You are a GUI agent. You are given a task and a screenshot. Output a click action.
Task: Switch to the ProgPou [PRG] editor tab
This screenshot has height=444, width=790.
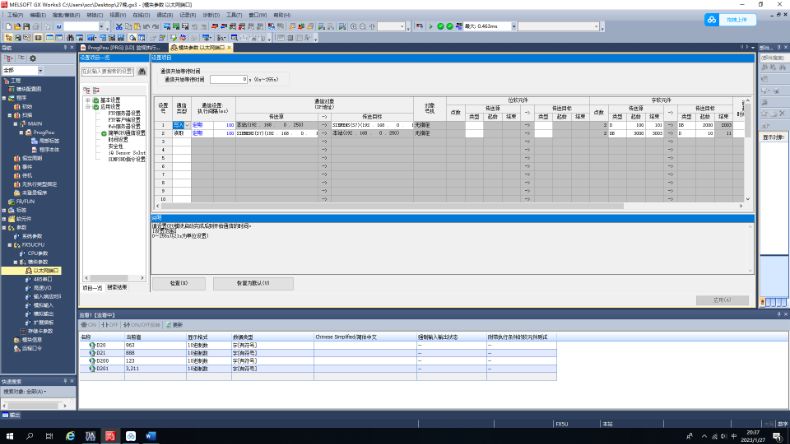(123, 47)
